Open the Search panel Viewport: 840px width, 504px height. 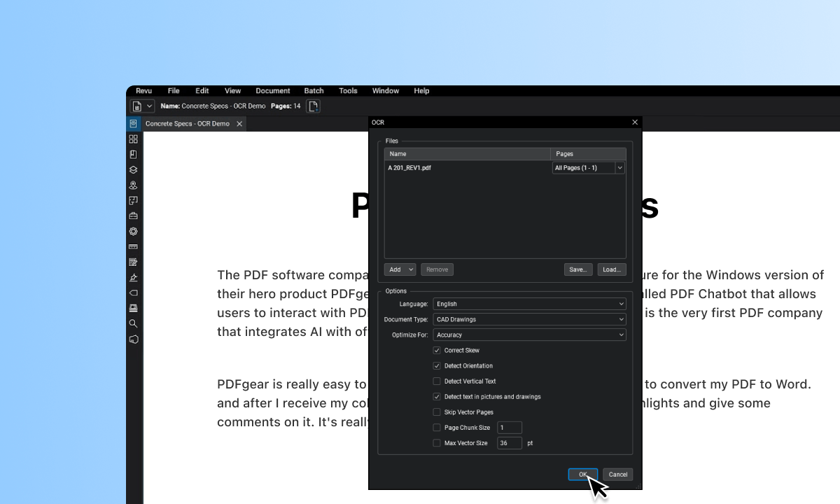pos(133,323)
